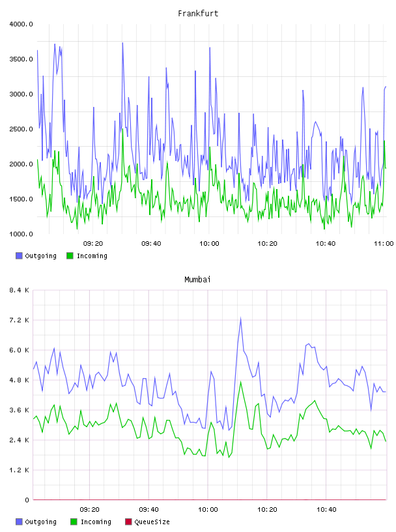Click the 4000.0 y-axis label on Frankfurt
The image size is (396, 532).
[x=21, y=24]
